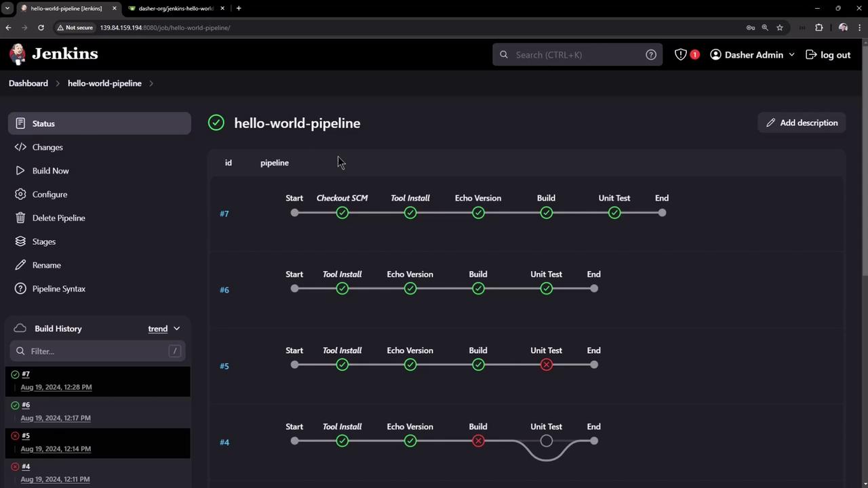Open the Dasher Admin user menu
The image size is (868, 488).
tap(752, 55)
